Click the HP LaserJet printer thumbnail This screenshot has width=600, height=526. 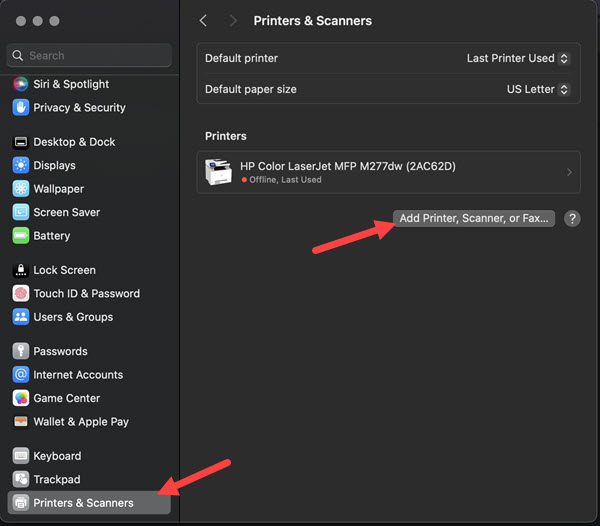click(x=218, y=172)
